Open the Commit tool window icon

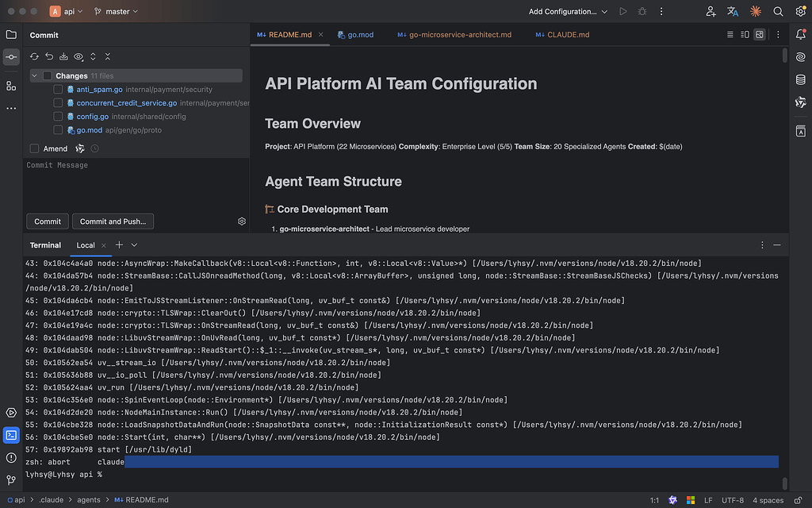(11, 57)
